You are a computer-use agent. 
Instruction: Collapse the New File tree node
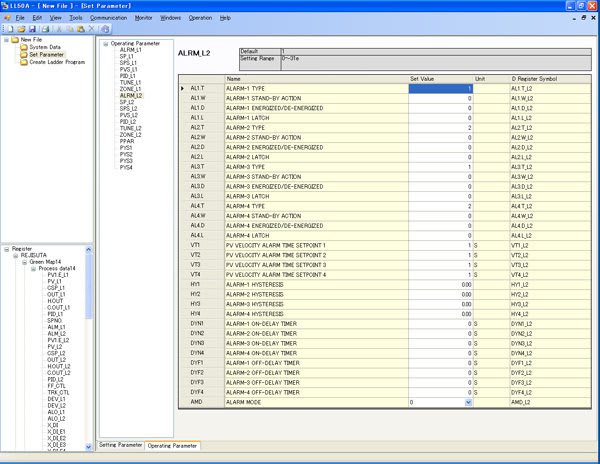click(x=6, y=40)
